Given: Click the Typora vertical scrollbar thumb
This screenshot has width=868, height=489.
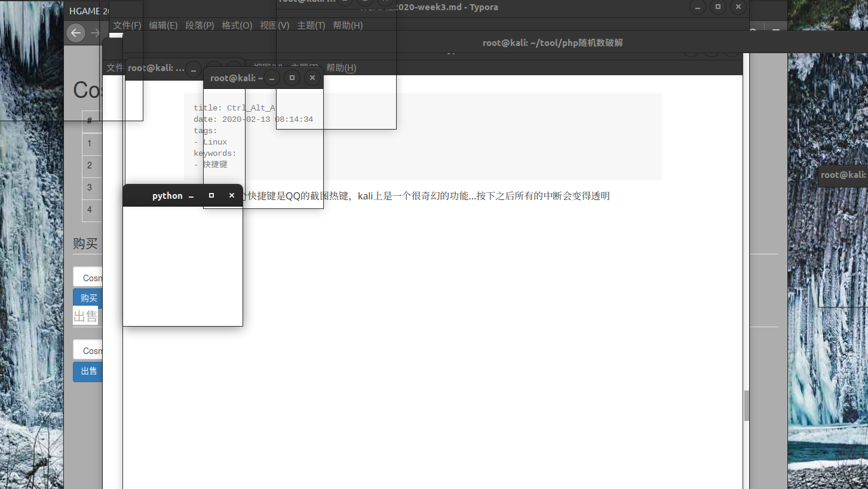Looking at the screenshot, I should pyautogui.click(x=746, y=406).
